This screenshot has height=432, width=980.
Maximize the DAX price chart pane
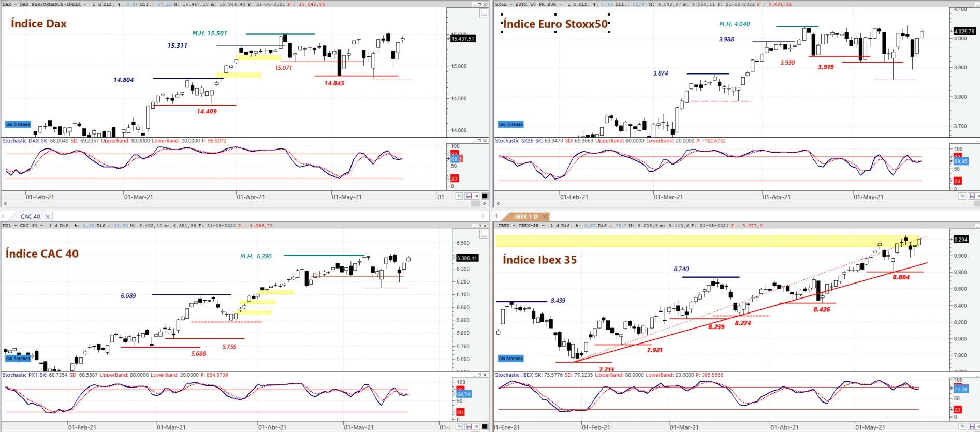pos(479,4)
